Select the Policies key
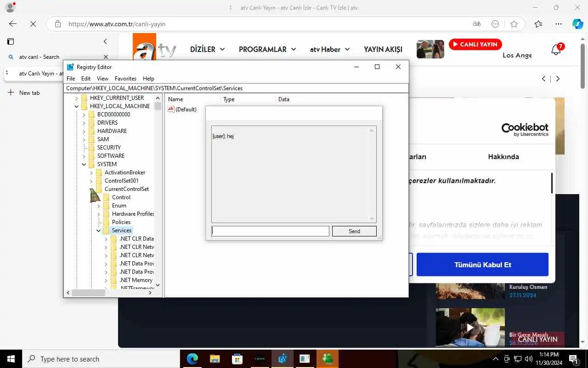Image resolution: width=588 pixels, height=368 pixels. 121,222
